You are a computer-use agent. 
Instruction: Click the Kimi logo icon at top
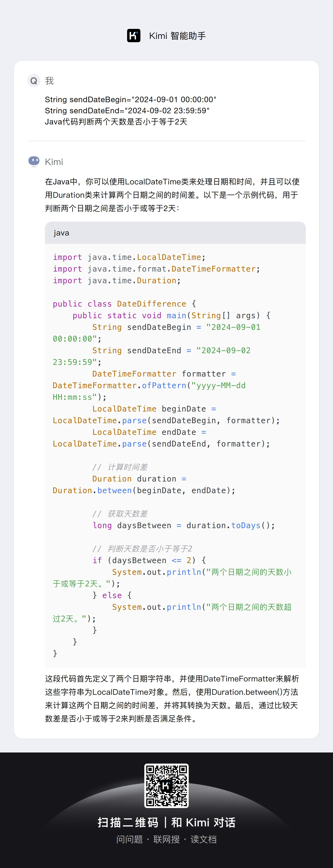click(134, 36)
